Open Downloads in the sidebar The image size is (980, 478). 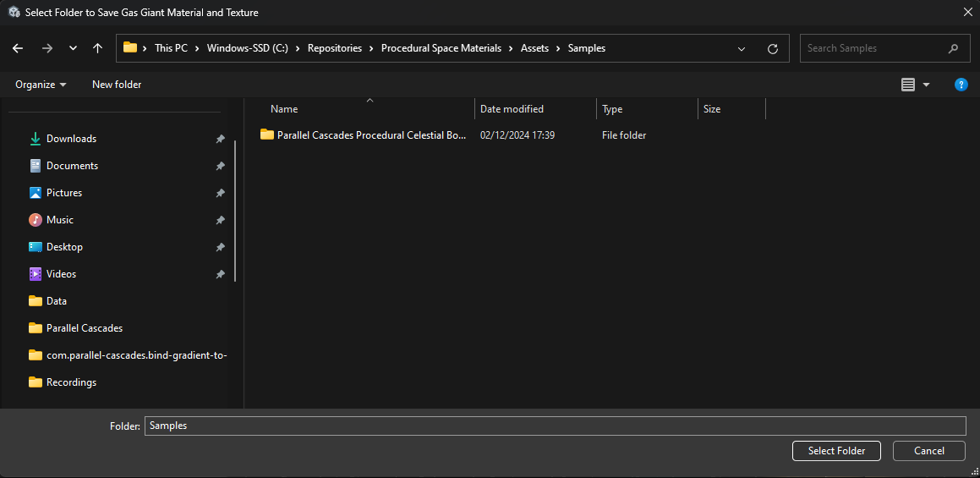71,139
